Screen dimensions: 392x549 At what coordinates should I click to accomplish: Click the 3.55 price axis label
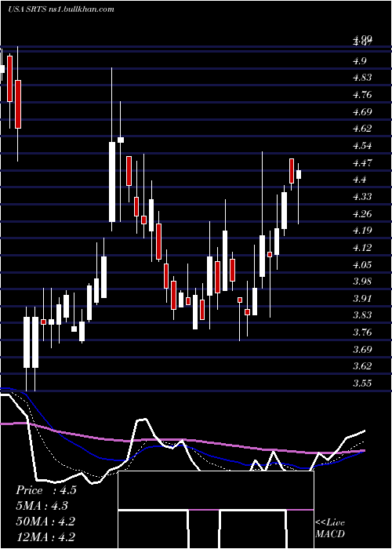pos(362,383)
